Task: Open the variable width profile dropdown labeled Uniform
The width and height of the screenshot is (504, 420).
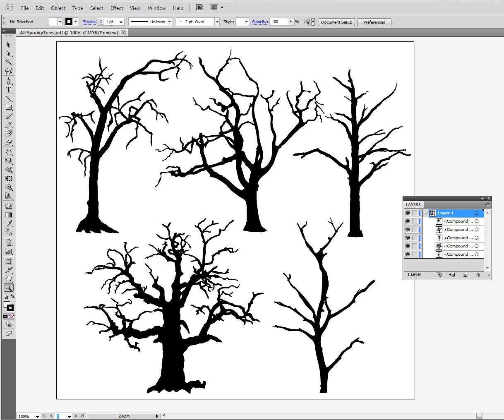Action: (x=170, y=22)
